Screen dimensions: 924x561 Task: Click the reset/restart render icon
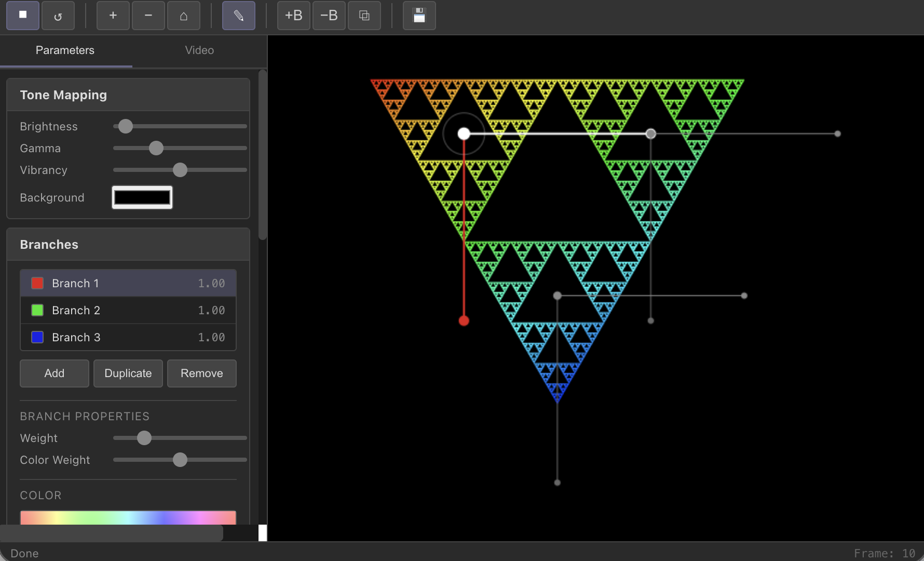pos(58,16)
